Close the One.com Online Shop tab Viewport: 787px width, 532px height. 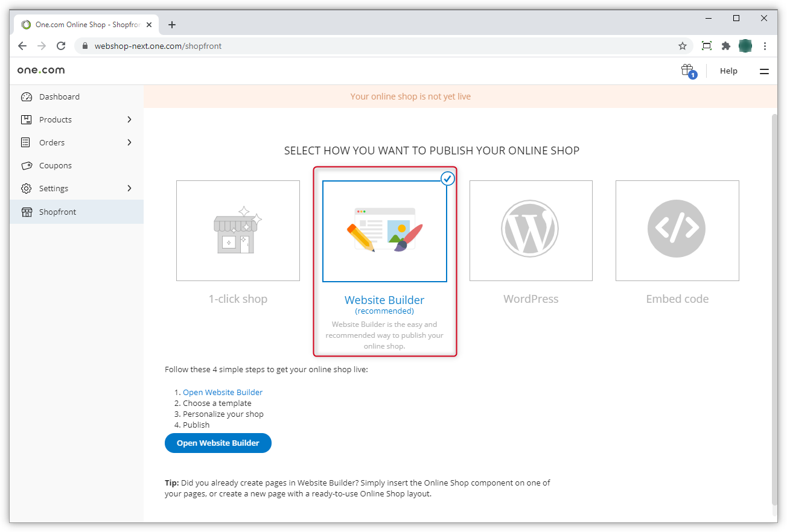pos(149,25)
